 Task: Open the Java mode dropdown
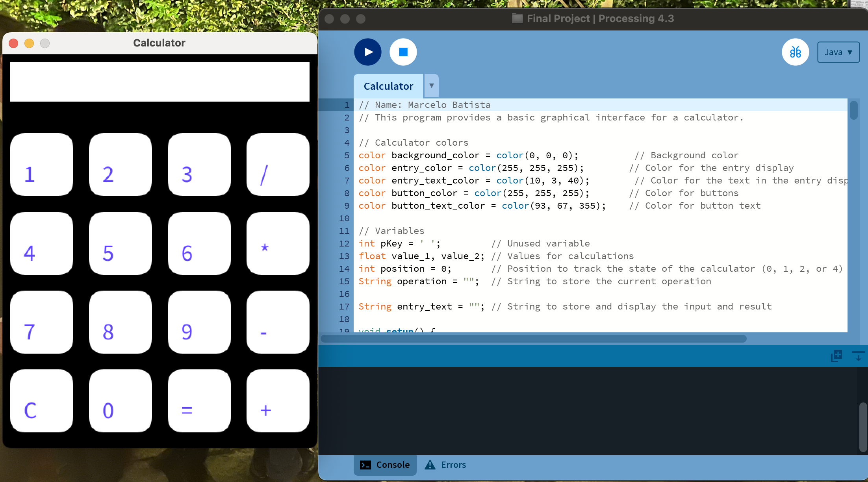838,52
